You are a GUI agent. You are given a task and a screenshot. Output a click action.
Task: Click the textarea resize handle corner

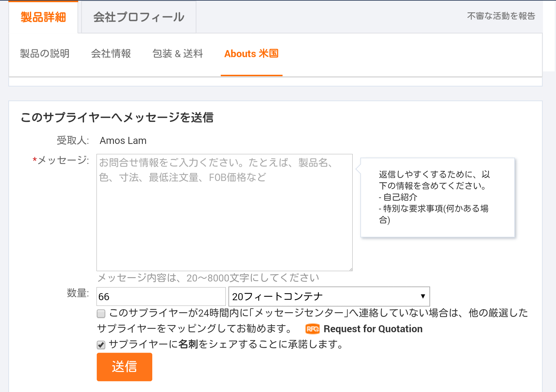click(350, 268)
